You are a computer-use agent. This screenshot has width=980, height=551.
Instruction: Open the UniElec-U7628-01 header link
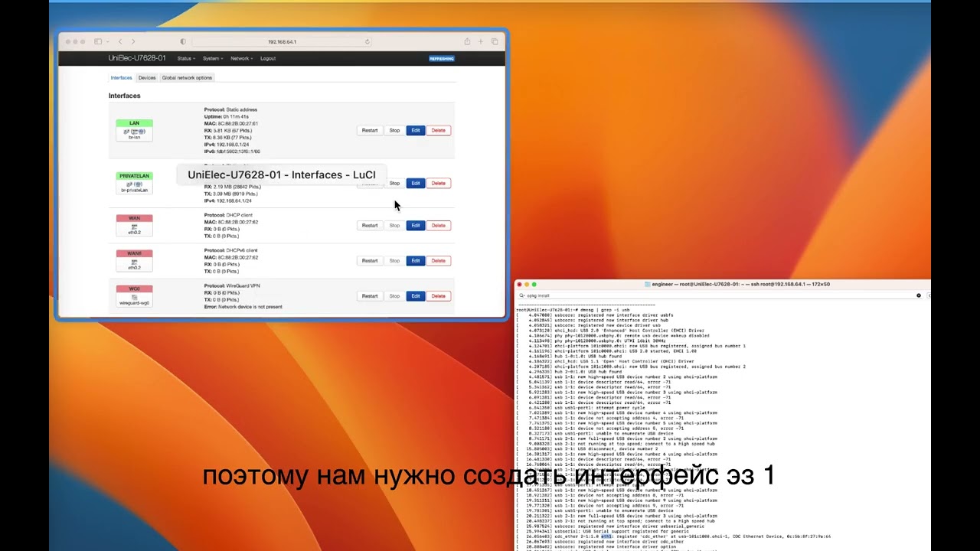(137, 58)
